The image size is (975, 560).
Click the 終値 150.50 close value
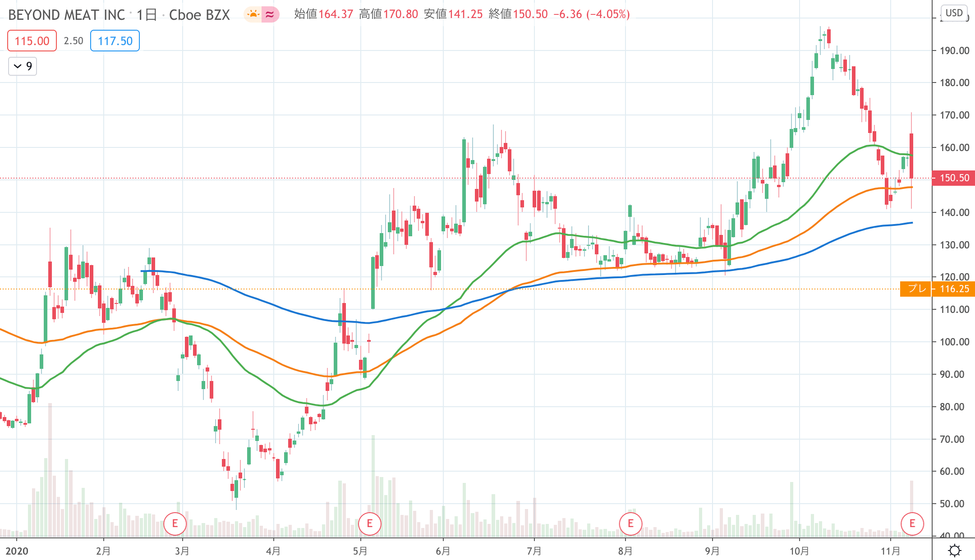[x=518, y=14]
